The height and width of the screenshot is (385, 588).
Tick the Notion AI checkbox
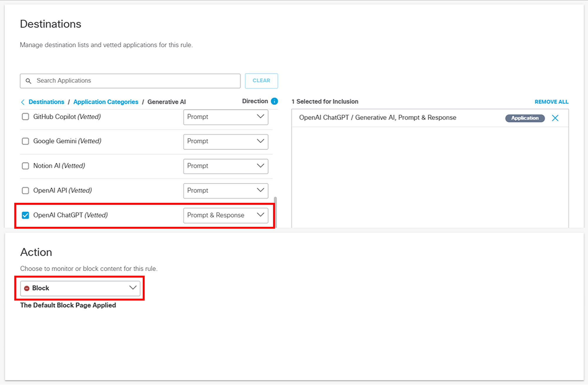point(26,166)
